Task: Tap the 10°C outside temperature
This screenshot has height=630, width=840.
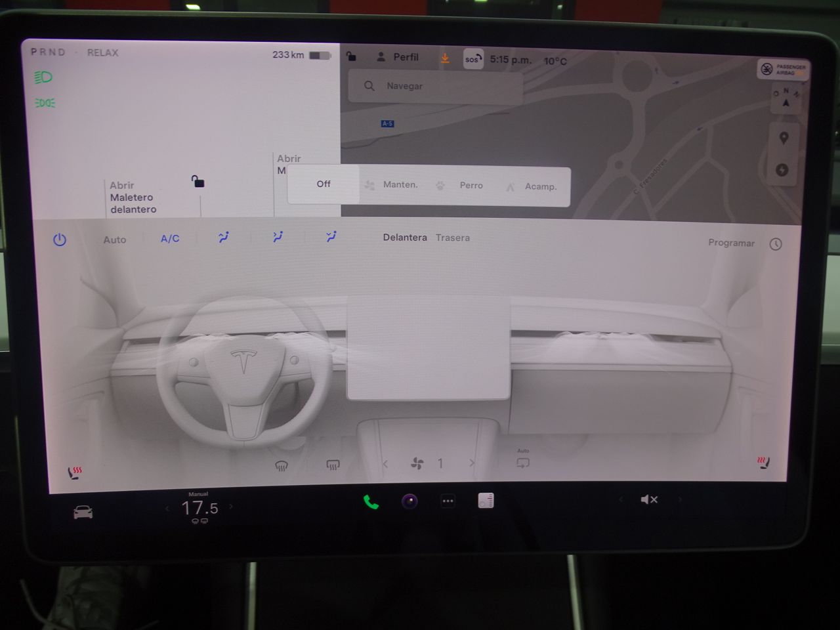Action: [555, 61]
